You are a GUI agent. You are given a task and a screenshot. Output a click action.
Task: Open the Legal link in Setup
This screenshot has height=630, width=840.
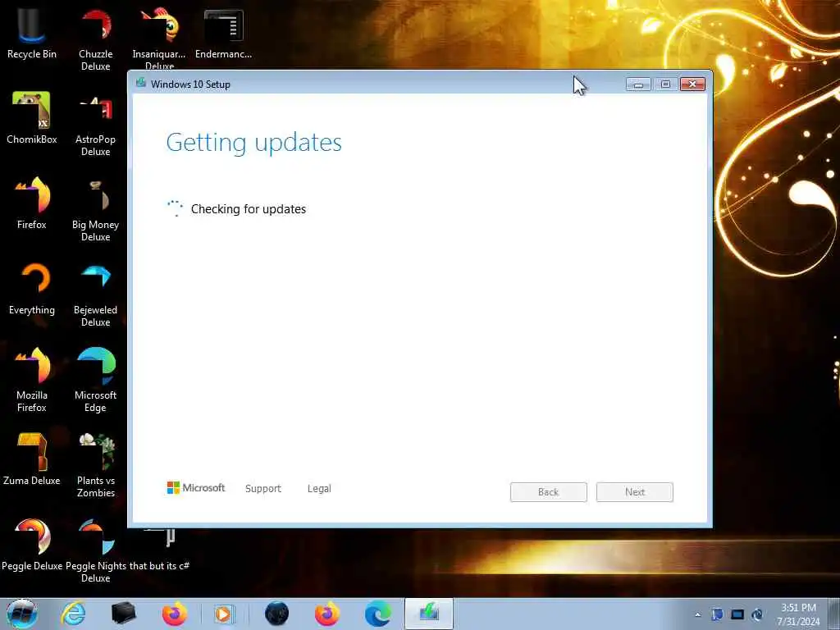pyautogui.click(x=319, y=489)
